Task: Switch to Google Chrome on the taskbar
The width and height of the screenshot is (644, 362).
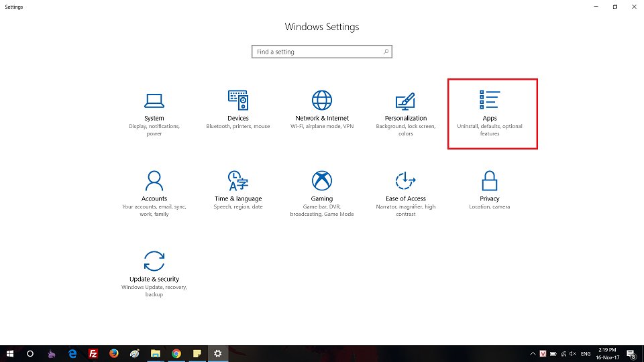Action: (176, 353)
